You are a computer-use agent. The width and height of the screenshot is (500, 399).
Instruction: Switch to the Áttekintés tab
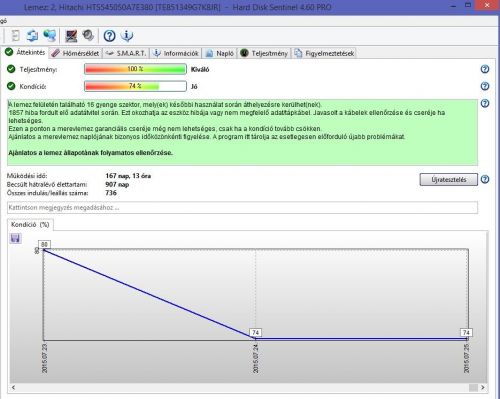click(25, 52)
